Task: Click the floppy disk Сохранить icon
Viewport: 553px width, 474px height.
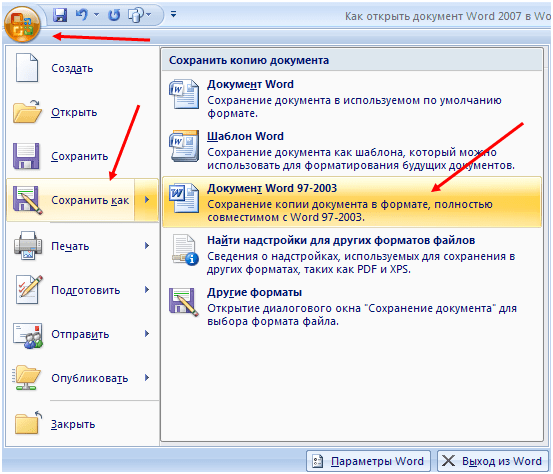Action: [26, 156]
